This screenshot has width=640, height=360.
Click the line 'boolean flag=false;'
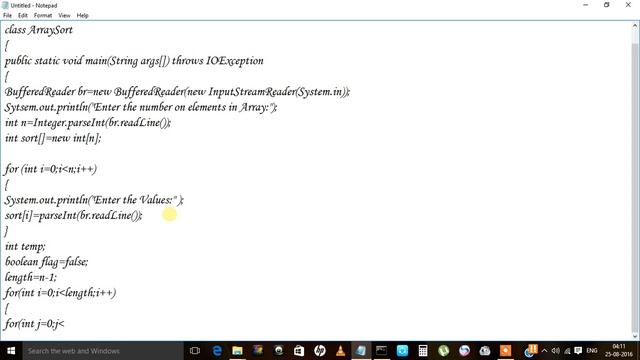pyautogui.click(x=47, y=262)
